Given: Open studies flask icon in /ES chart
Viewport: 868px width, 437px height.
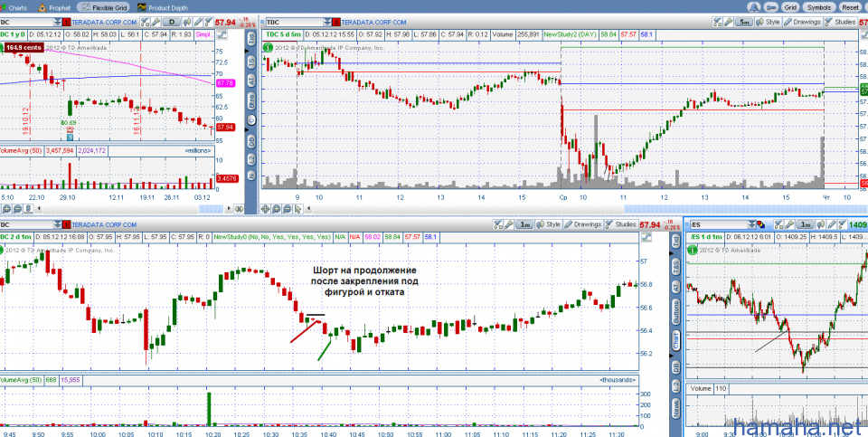Looking at the screenshot, I should (x=843, y=224).
